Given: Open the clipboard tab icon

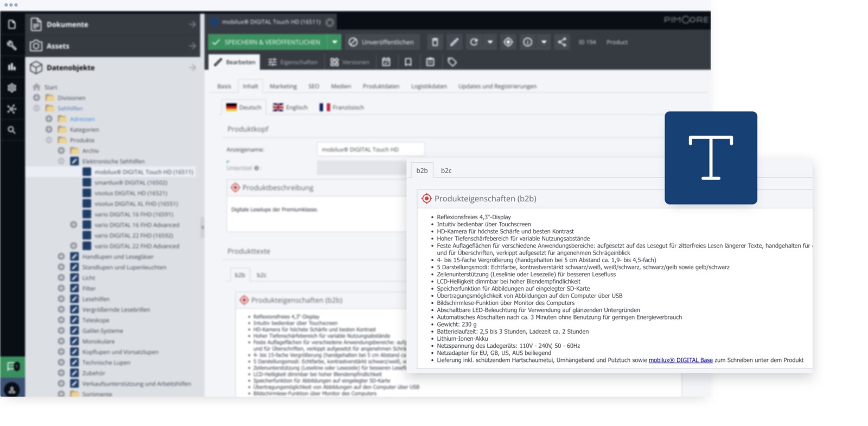Looking at the screenshot, I should click(430, 62).
